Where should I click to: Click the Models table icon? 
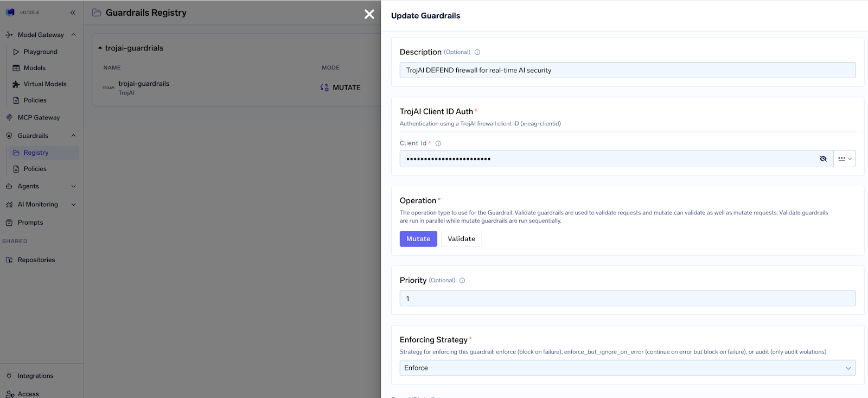[x=16, y=68]
